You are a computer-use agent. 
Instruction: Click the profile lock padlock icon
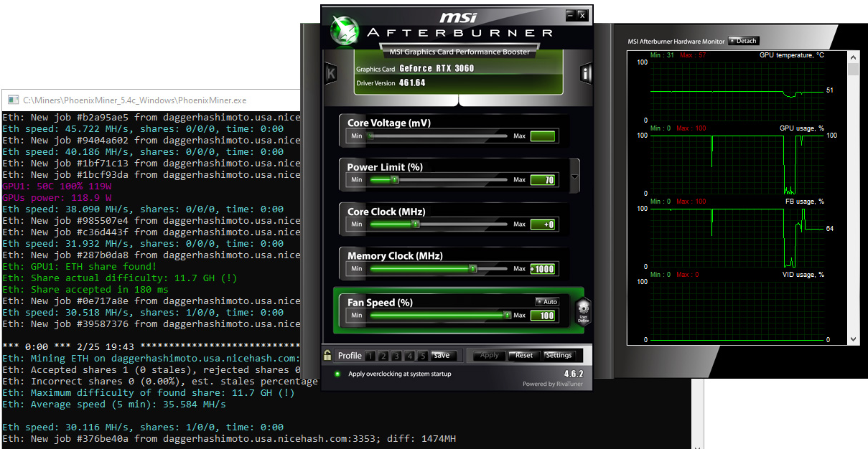[x=327, y=355]
